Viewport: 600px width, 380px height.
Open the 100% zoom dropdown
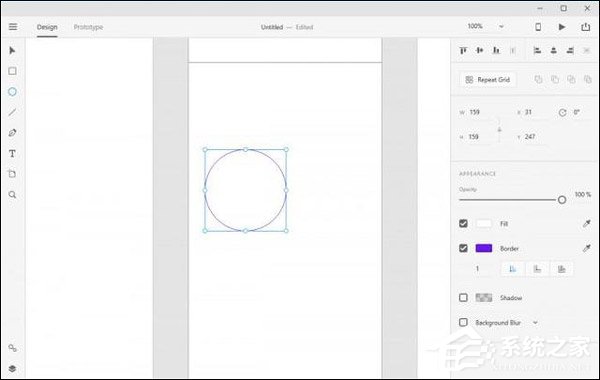pos(501,27)
